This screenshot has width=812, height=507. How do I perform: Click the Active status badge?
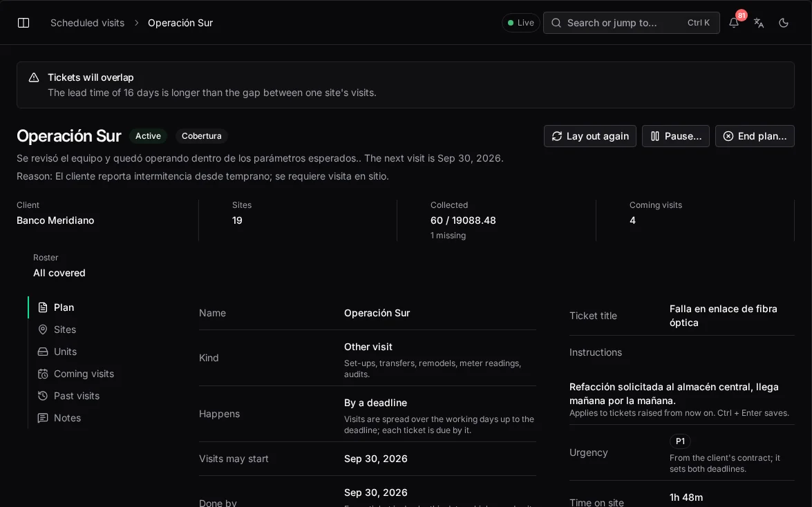(x=148, y=135)
